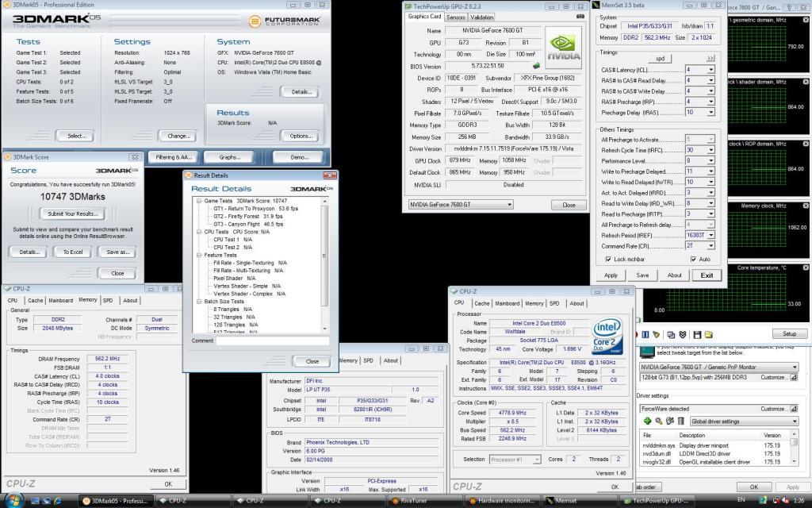Click the overlapping windows icon in the monitoring toolbar
812x508 pixels.
[671, 335]
